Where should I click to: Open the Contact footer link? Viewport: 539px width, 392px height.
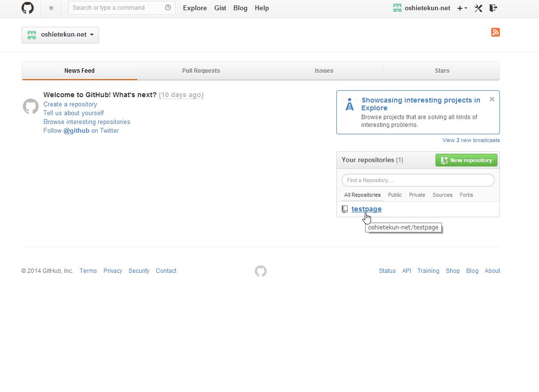[x=166, y=271]
